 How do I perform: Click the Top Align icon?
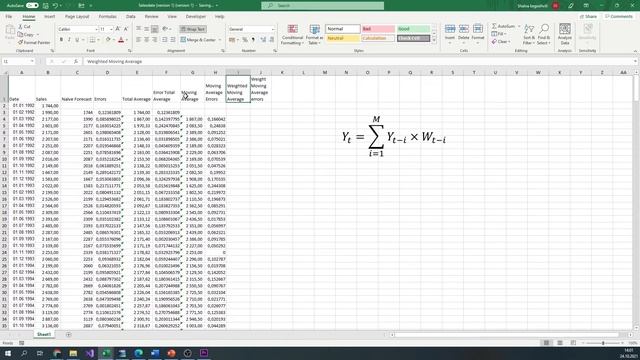[139, 29]
